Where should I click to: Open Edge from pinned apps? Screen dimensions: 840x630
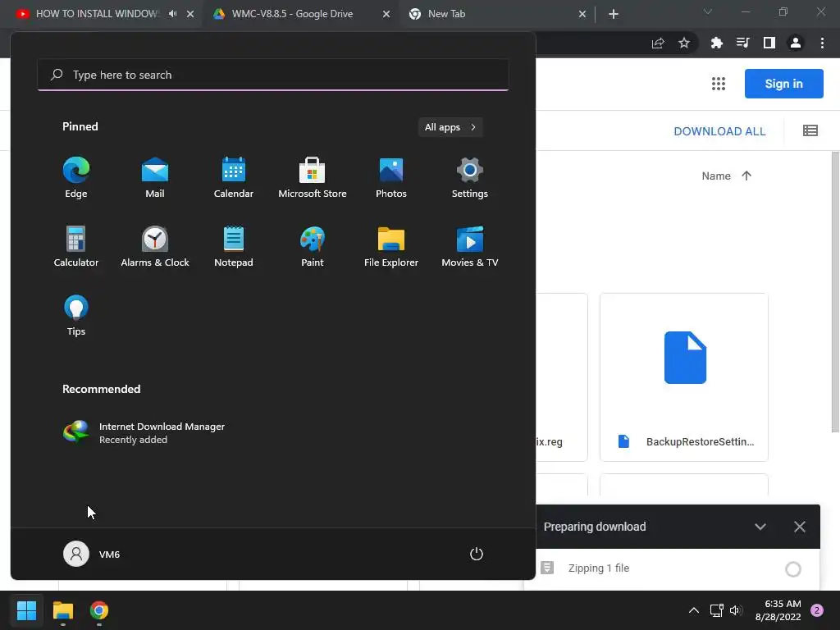[x=76, y=178]
